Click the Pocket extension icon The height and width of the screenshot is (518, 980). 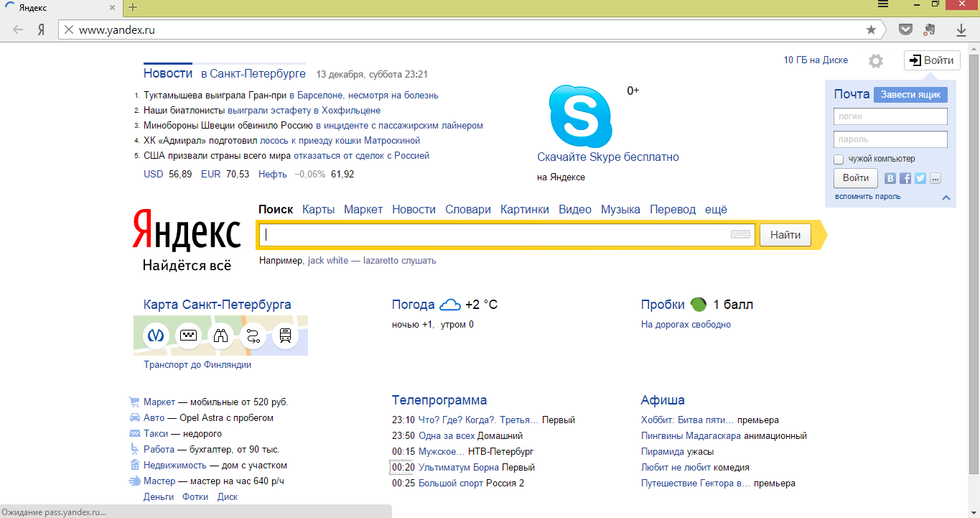[x=906, y=29]
